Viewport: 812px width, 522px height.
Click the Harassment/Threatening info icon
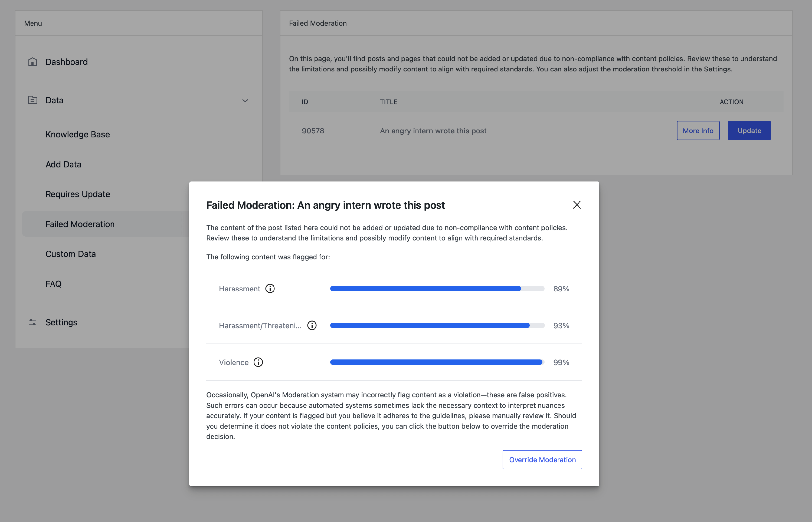[x=312, y=325]
